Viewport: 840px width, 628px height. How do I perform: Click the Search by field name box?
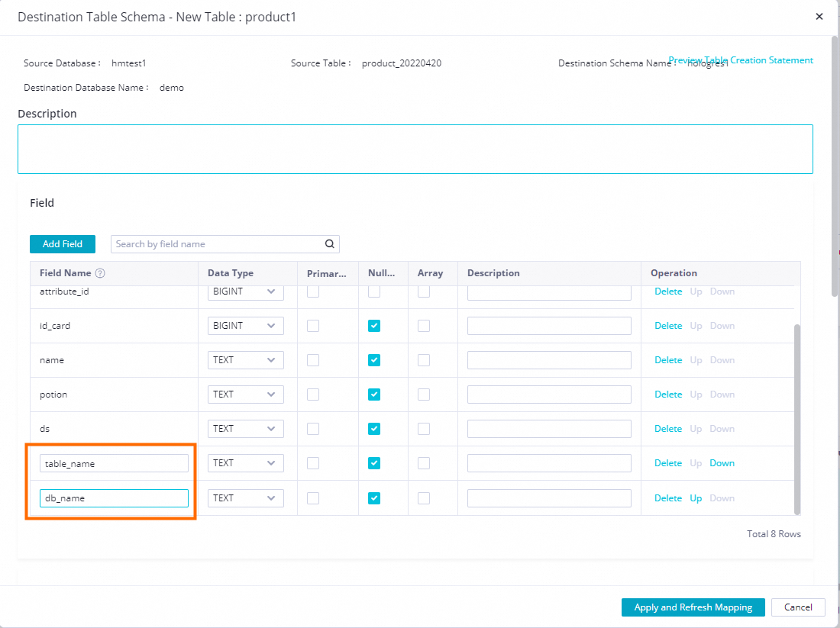click(218, 244)
